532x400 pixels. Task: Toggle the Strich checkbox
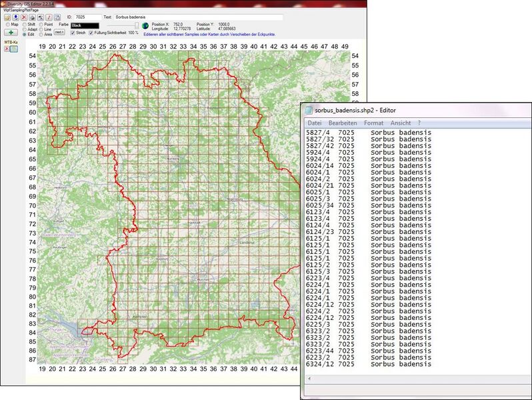[73, 33]
